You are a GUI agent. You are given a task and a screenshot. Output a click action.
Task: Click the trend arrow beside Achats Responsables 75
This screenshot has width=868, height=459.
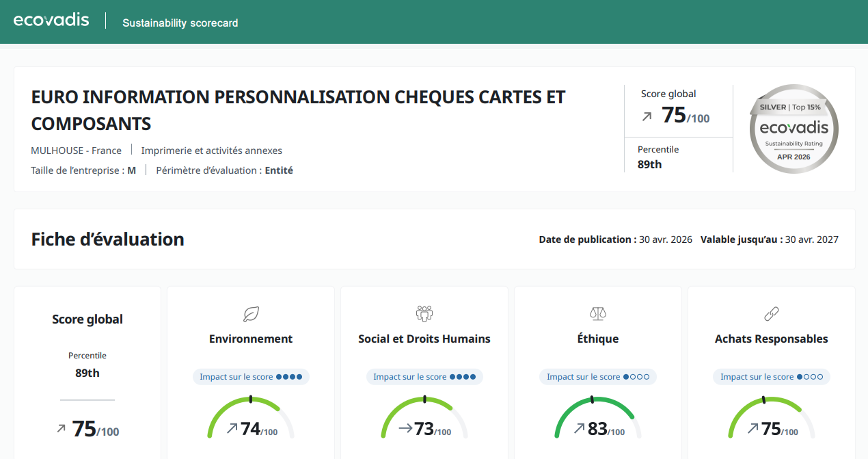point(753,429)
